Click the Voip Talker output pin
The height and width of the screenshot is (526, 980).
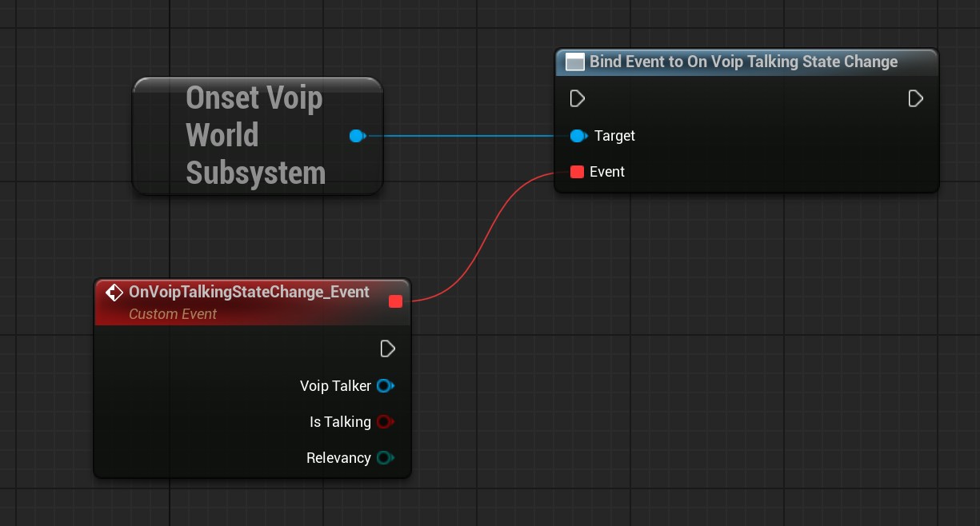click(386, 386)
